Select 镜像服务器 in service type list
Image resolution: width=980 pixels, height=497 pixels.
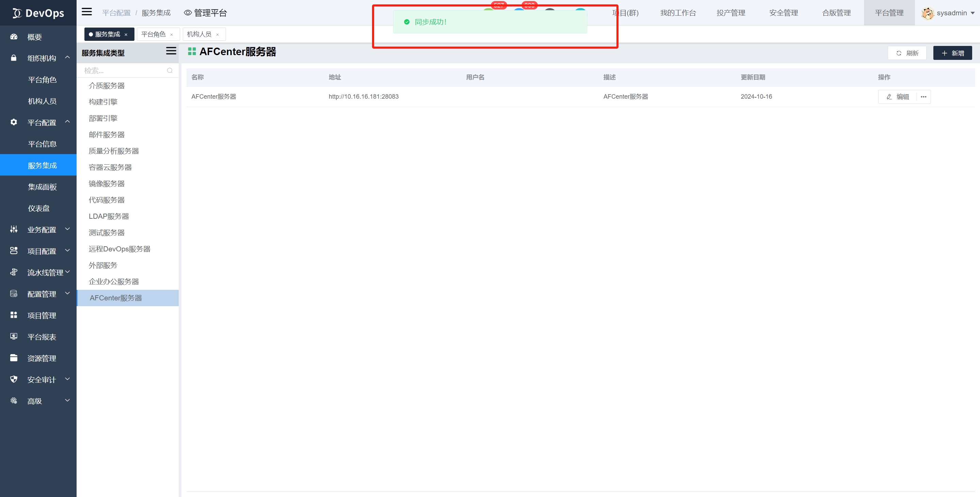107,183
